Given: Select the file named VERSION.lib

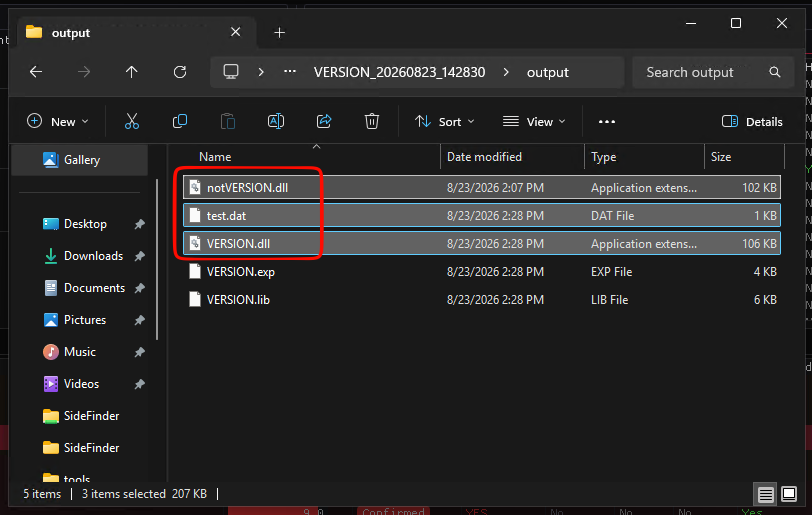Looking at the screenshot, I should click(x=238, y=299).
